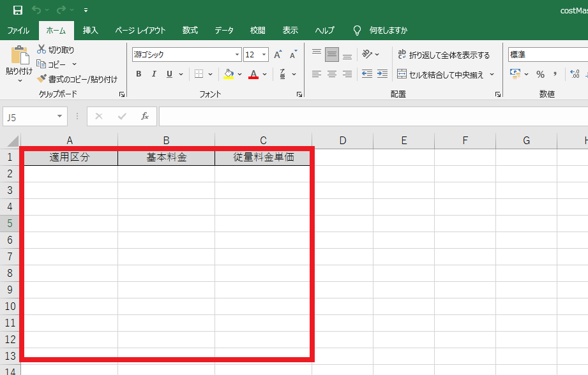Toggle Italic formatting
The height and width of the screenshot is (375, 588).
[x=154, y=74]
